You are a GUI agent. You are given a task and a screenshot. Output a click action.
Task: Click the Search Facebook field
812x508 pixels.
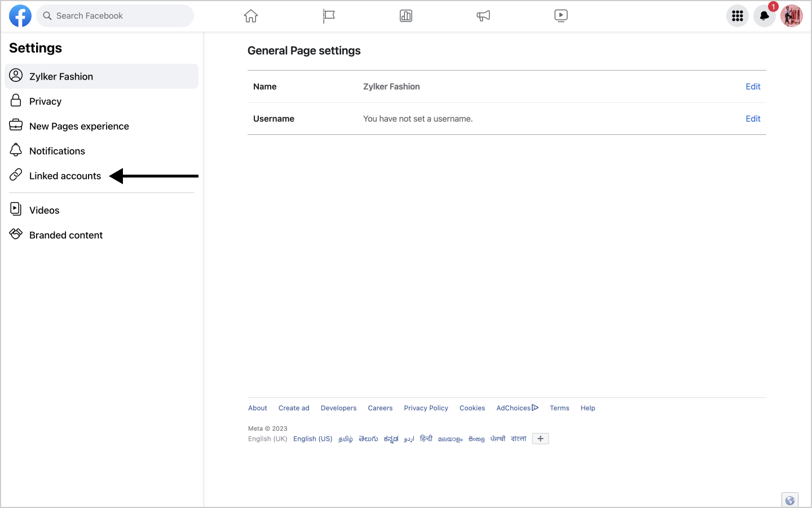point(118,16)
